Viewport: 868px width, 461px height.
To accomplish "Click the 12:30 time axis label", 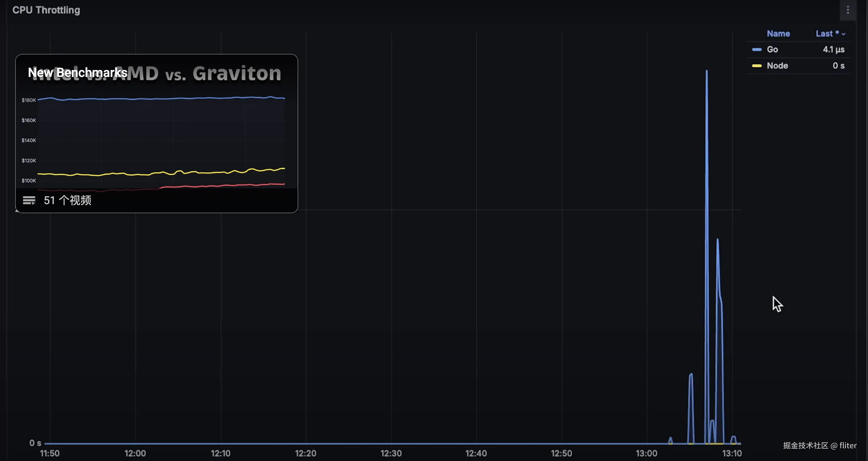I will click(391, 453).
